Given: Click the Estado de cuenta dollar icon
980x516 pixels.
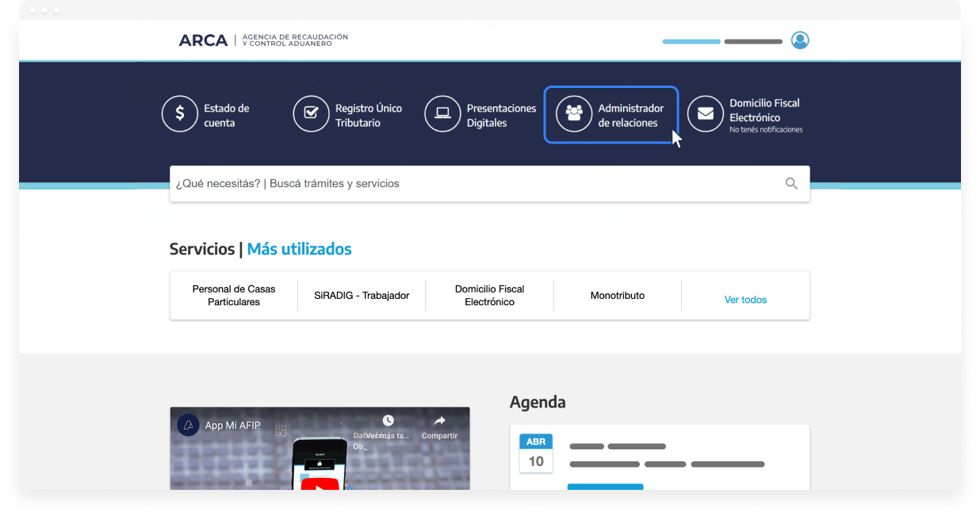Looking at the screenshot, I should coord(180,113).
